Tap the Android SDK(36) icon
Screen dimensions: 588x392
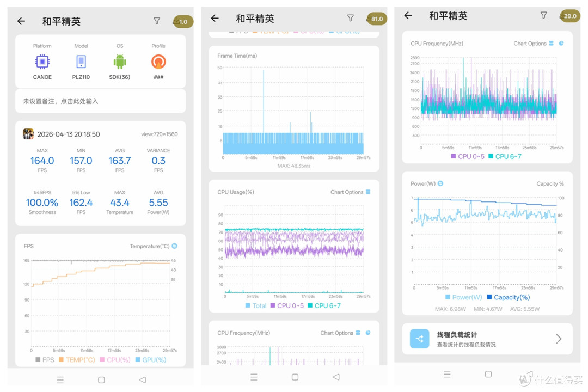(x=120, y=62)
